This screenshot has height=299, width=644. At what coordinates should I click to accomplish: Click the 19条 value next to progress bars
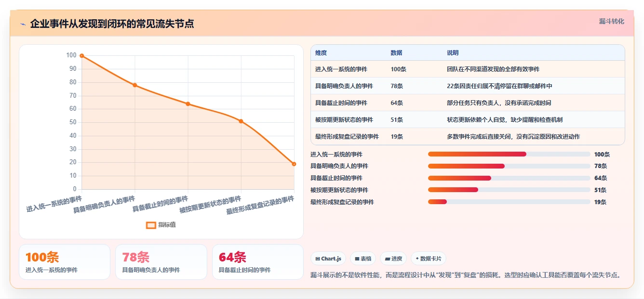point(600,202)
